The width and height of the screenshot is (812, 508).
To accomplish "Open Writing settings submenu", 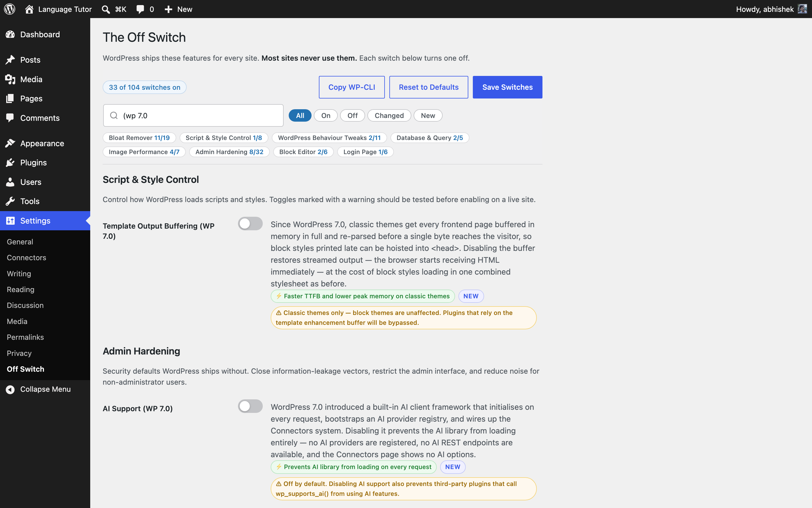I will pyautogui.click(x=19, y=274).
